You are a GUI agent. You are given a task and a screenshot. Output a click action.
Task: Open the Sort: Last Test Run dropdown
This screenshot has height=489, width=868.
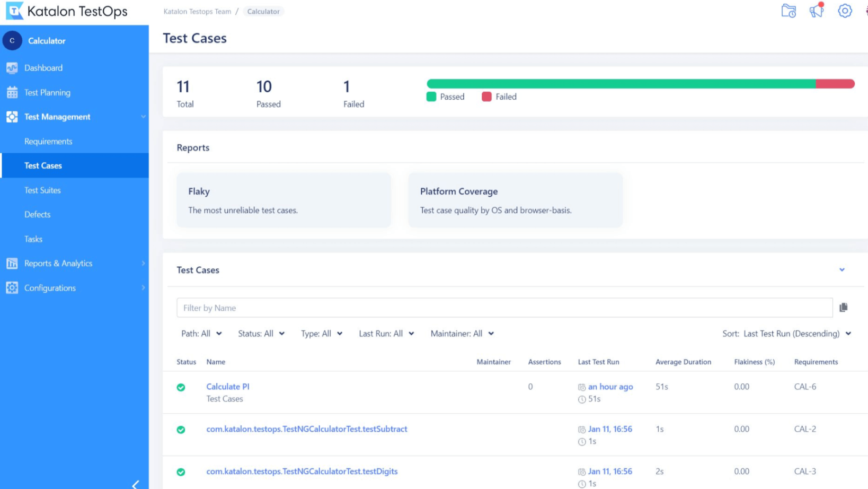[787, 334]
